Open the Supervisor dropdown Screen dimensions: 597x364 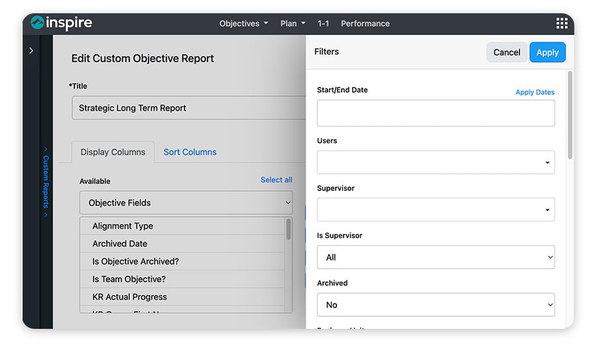[436, 210]
